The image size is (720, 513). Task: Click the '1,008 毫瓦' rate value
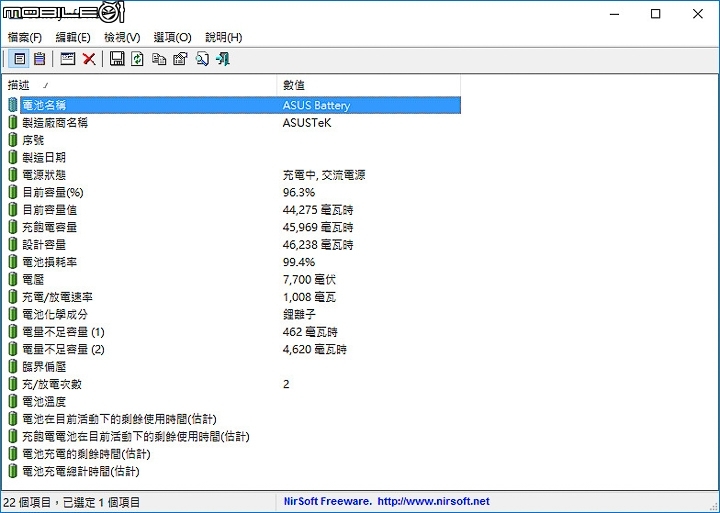309,297
